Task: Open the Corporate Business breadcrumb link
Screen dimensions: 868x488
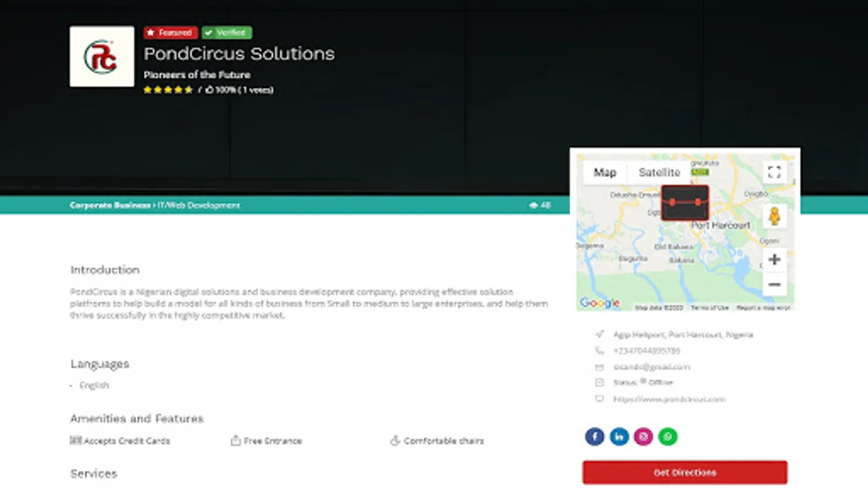Action: pos(110,205)
